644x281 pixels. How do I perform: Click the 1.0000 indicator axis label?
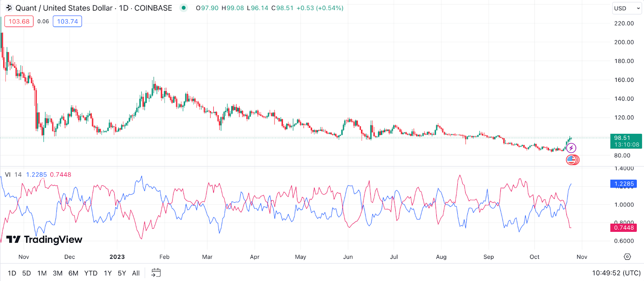[x=624, y=204]
